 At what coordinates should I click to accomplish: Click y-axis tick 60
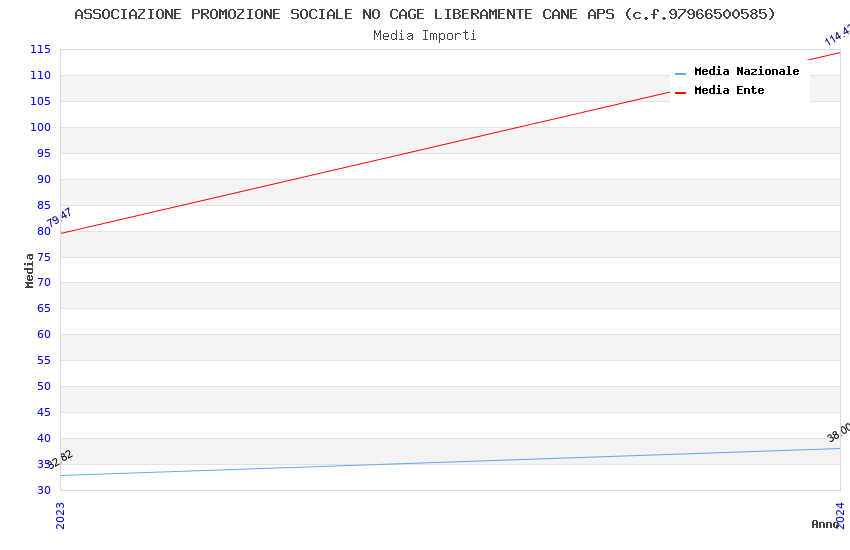44,334
